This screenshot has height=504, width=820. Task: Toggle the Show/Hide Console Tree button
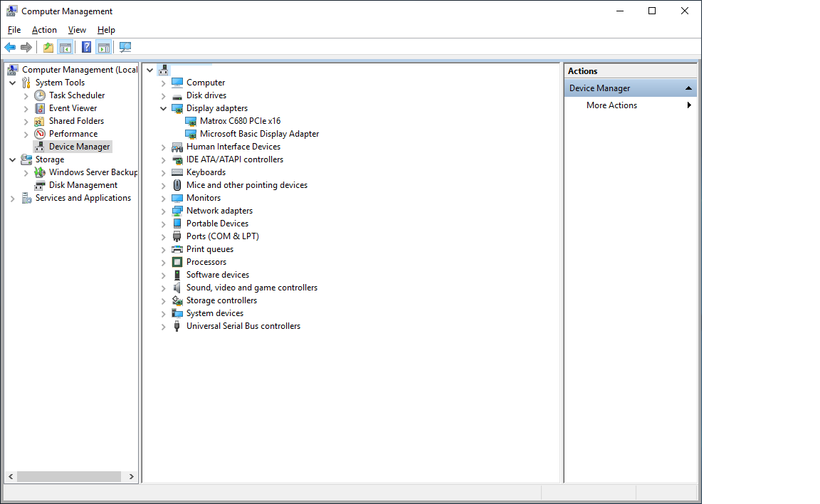tap(65, 48)
